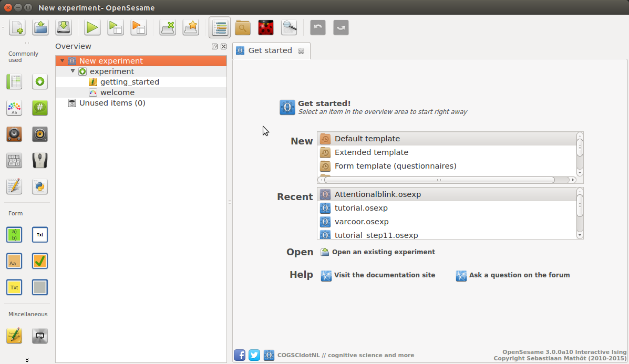Click horizontal scrollbar in New template list
The height and width of the screenshot is (364, 629).
pyautogui.click(x=439, y=180)
